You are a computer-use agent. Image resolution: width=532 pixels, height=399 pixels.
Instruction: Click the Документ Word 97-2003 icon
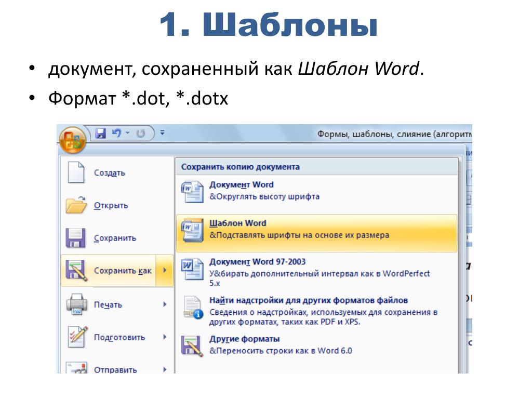[192, 269]
